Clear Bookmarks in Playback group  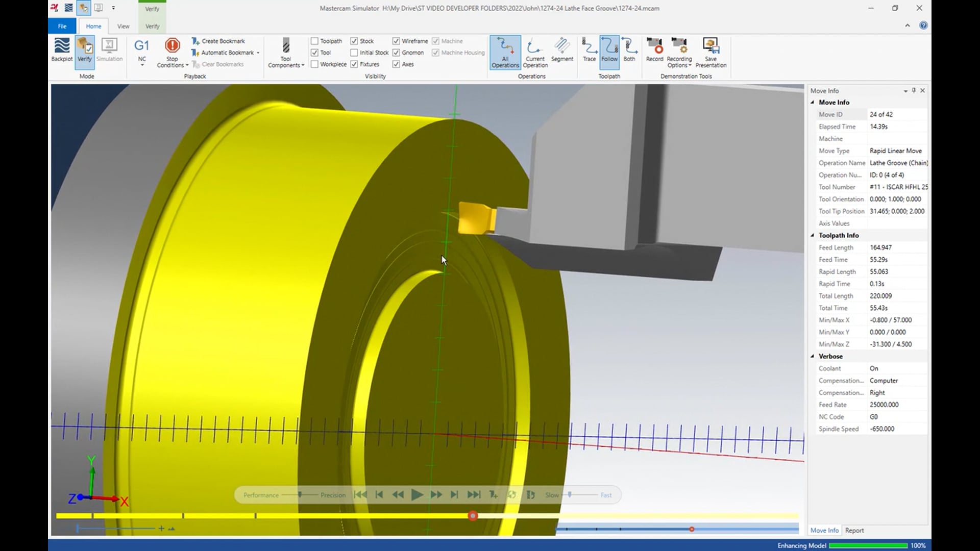[x=218, y=64]
